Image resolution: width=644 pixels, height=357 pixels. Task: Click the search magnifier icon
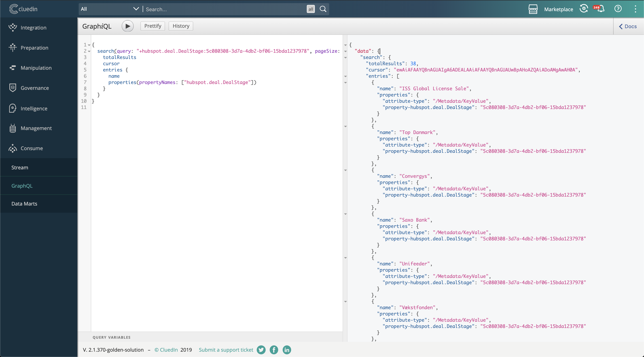323,9
